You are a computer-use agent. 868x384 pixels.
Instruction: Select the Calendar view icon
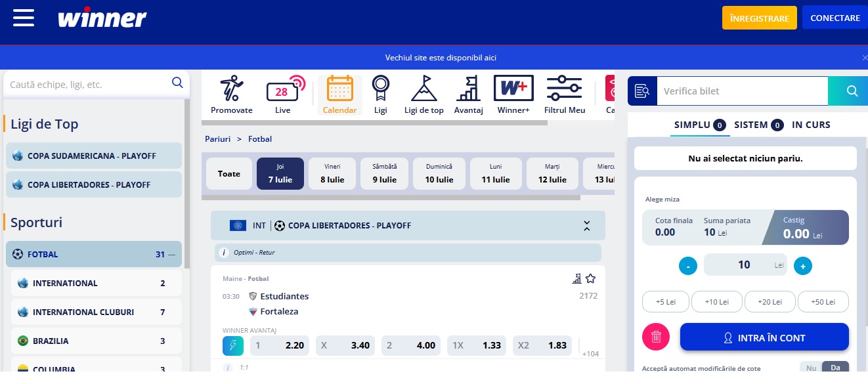(x=340, y=95)
